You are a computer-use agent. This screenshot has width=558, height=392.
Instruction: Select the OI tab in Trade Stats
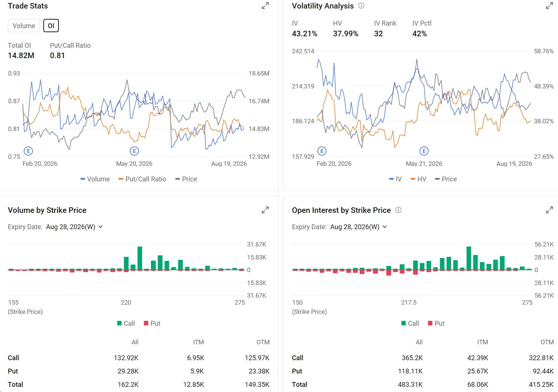click(x=51, y=26)
